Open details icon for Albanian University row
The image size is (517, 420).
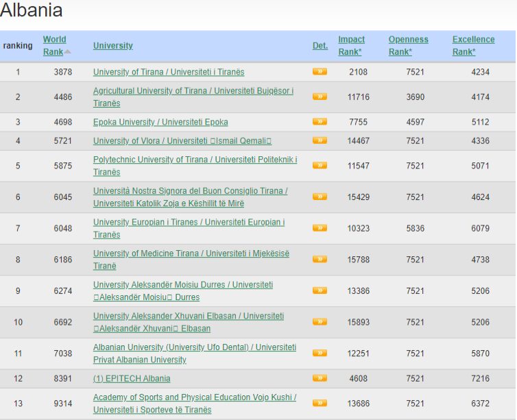[319, 354]
